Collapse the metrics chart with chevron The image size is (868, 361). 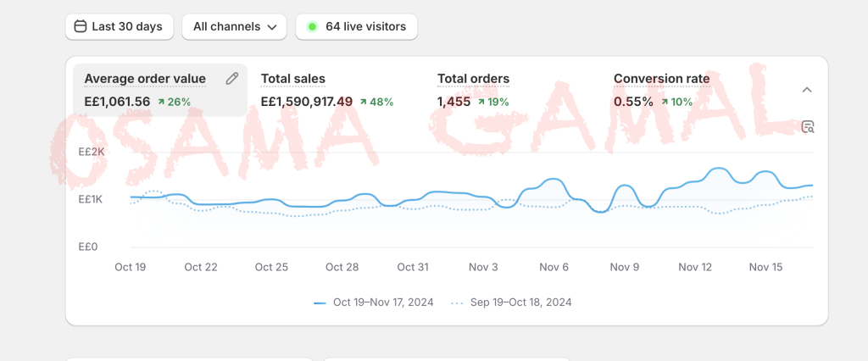pos(807,90)
